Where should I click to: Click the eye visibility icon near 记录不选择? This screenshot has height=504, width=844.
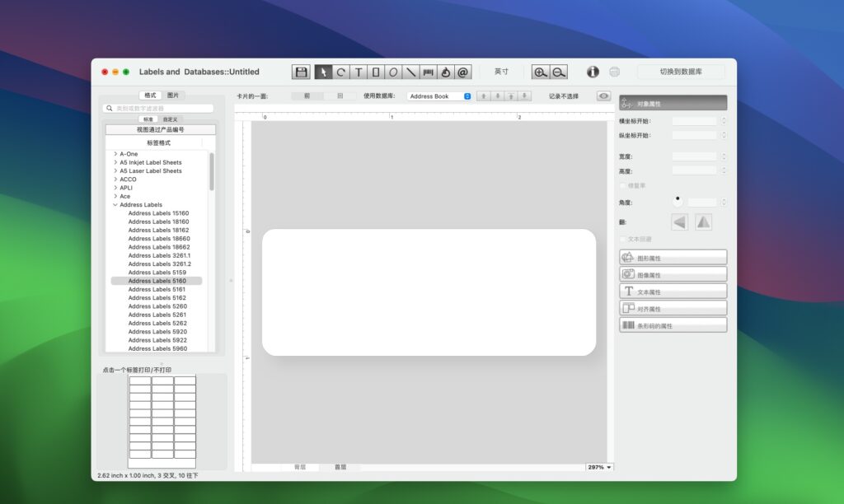pyautogui.click(x=603, y=96)
